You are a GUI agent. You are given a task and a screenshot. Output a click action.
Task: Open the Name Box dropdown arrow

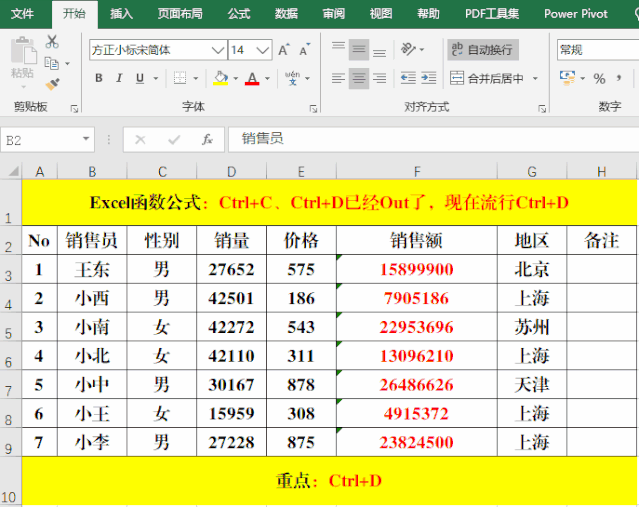(87, 140)
